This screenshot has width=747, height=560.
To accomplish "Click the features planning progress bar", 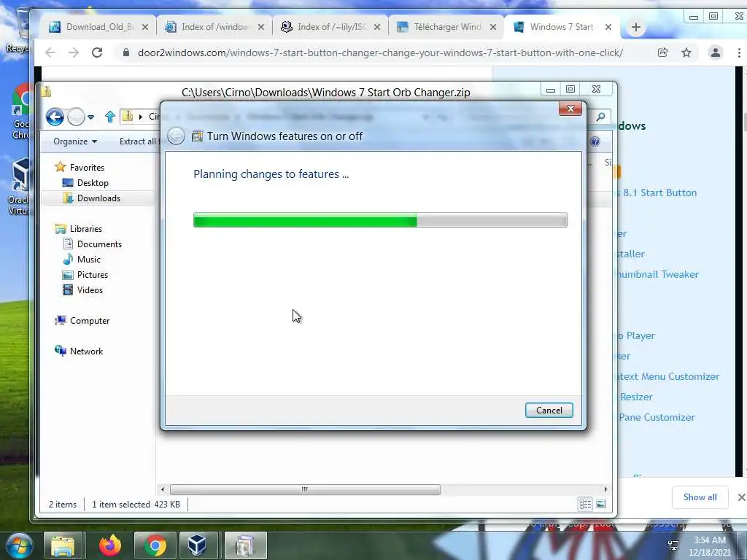I will click(380, 220).
